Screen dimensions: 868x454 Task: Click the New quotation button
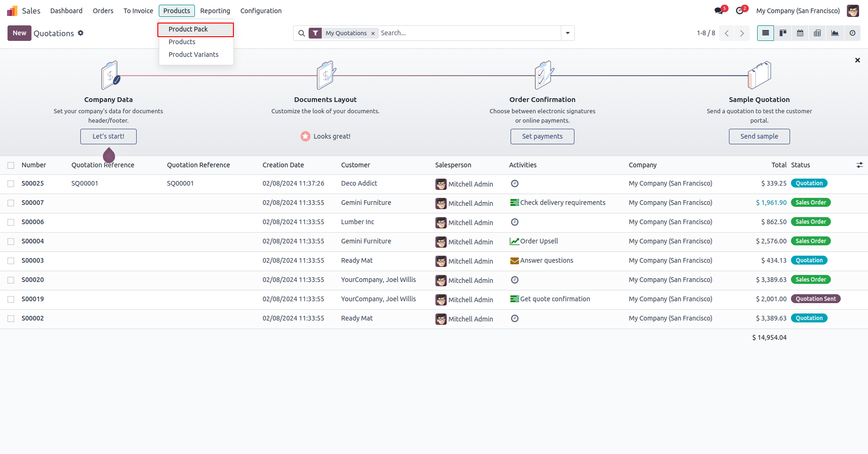(x=19, y=33)
